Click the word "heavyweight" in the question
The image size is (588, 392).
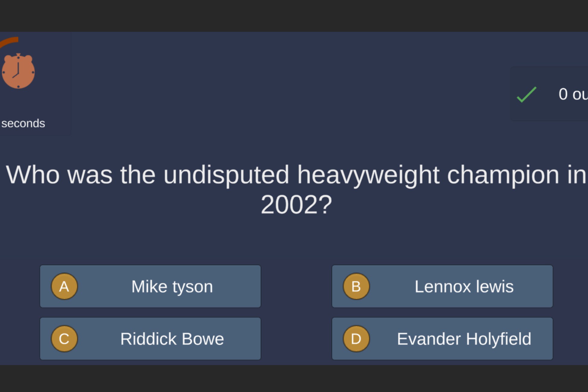[368, 175]
